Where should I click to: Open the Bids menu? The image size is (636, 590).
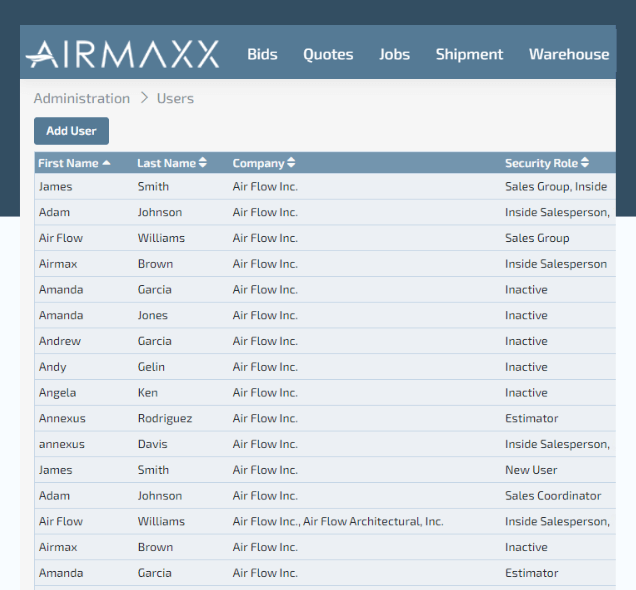pos(262,55)
